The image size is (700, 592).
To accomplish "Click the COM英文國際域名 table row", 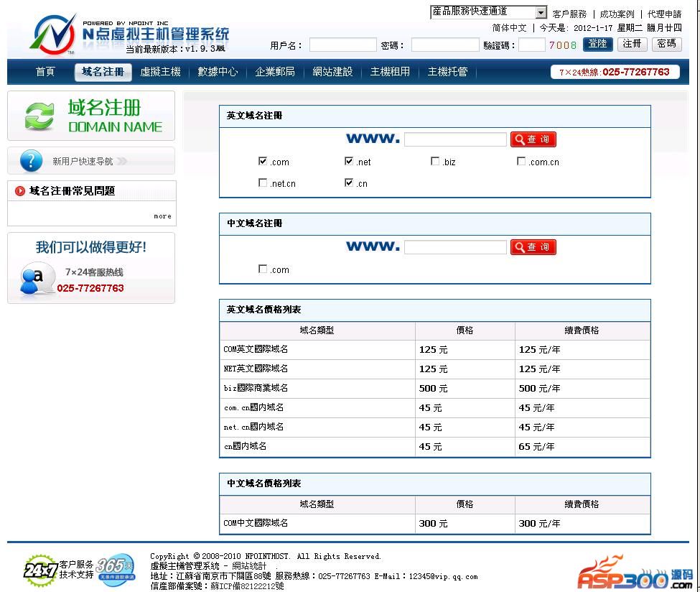I will (x=435, y=350).
